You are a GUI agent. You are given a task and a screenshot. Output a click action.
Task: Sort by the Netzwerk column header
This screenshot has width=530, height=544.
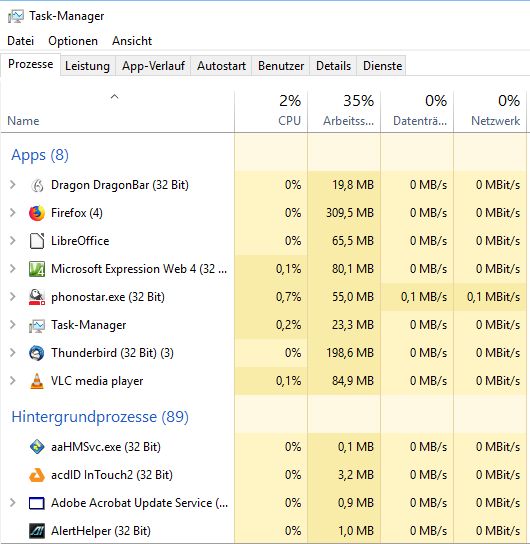tap(490, 111)
